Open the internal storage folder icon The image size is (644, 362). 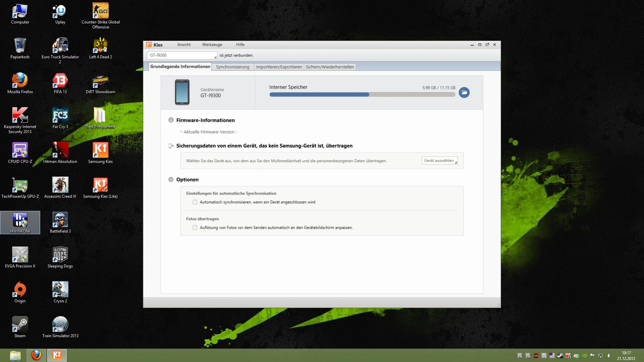coord(464,92)
